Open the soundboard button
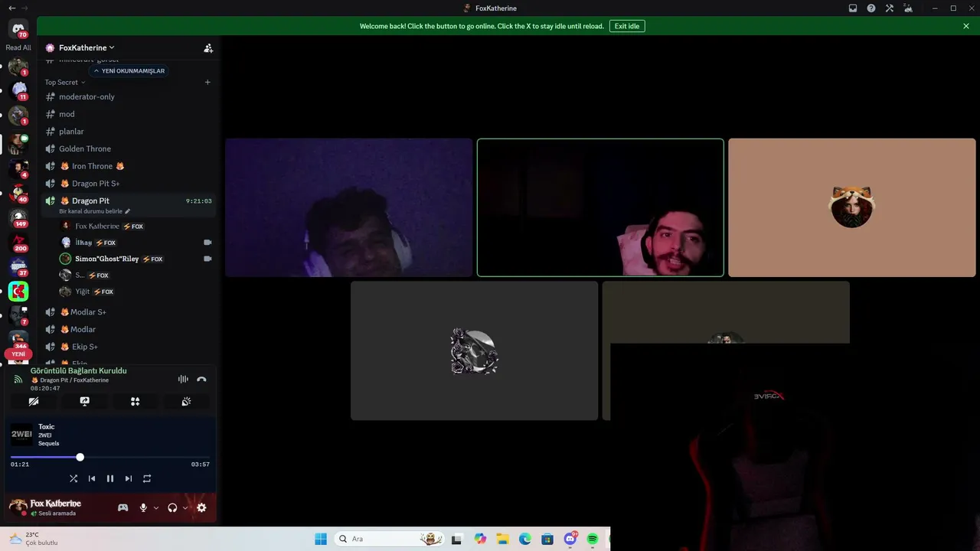980x551 pixels. pos(186,401)
